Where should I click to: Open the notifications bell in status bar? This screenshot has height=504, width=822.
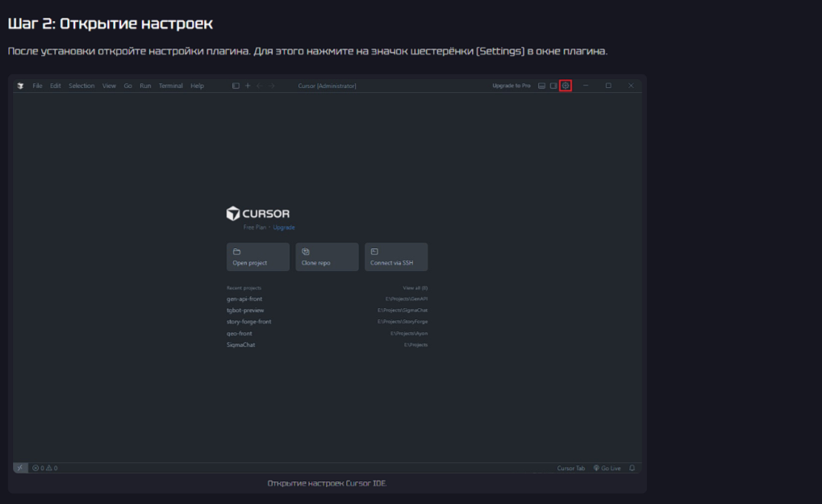pos(632,468)
